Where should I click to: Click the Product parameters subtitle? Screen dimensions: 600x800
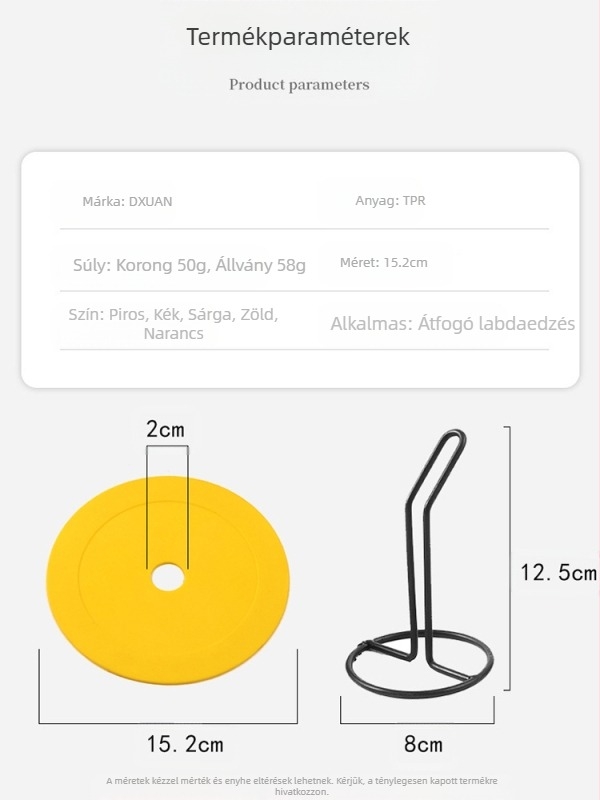[x=299, y=85]
